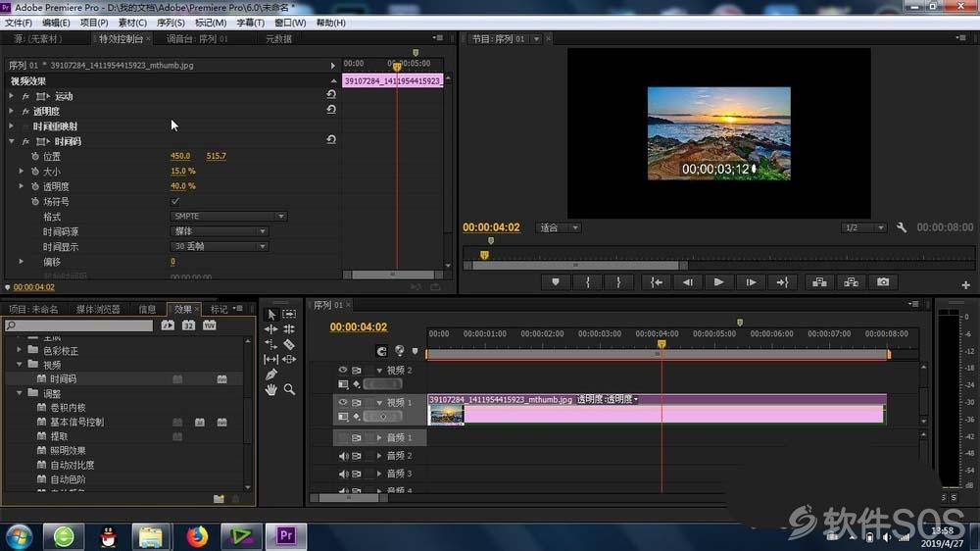Open the 序列(S) menu
Screen dimensions: 980x551
(171, 23)
